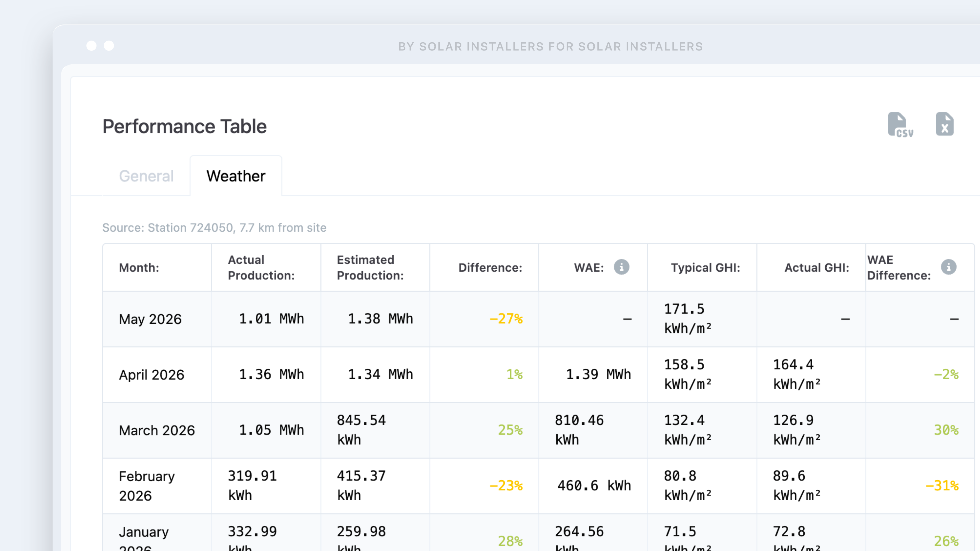Click the Station 724050 source text
The width and height of the screenshot is (980, 551).
click(x=214, y=228)
